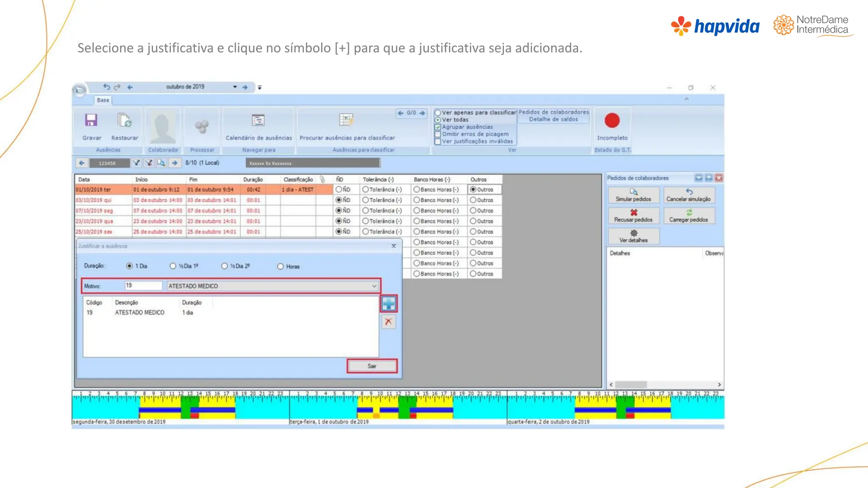868x488 pixels.
Task: Click Ver detalhes gear button
Action: (634, 236)
